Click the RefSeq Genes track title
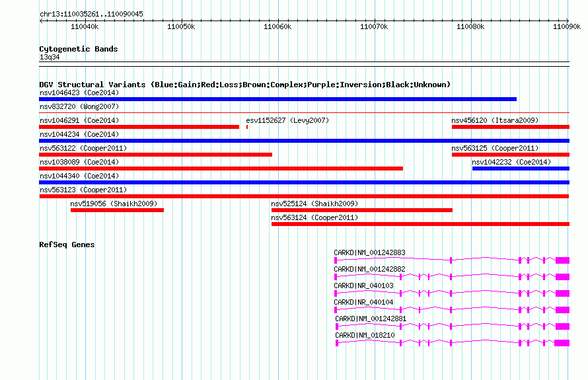This screenshot has width=588, height=380. tap(67, 245)
